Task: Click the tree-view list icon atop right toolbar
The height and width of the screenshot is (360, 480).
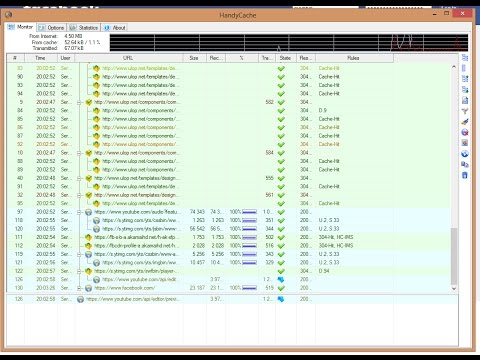Action: (465, 58)
